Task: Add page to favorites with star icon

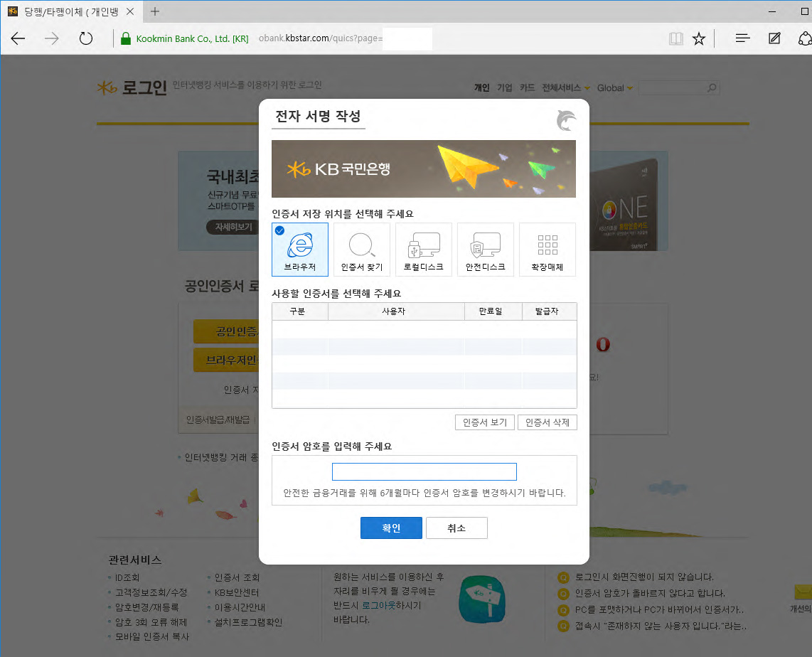Action: pyautogui.click(x=699, y=38)
